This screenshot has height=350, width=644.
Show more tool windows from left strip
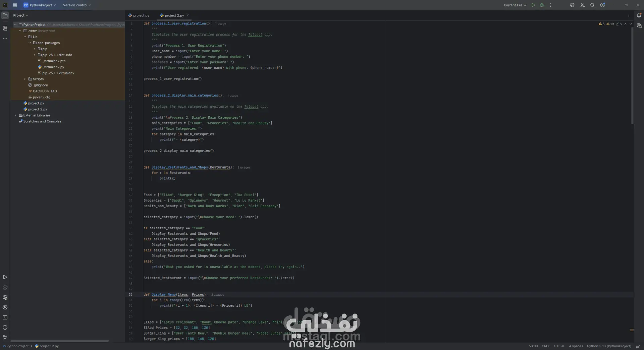coord(5,38)
